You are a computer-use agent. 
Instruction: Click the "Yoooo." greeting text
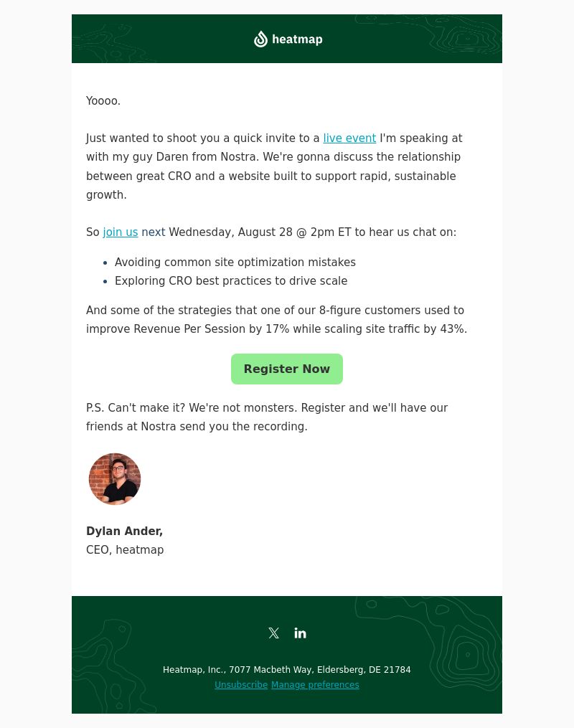[x=103, y=100]
